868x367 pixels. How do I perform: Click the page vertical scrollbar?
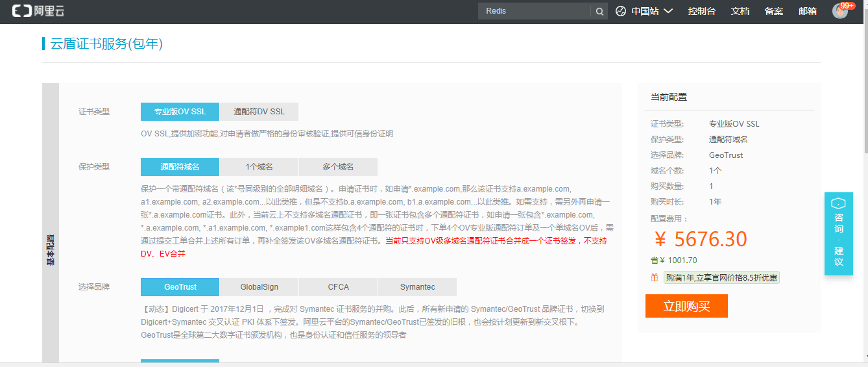point(863,97)
